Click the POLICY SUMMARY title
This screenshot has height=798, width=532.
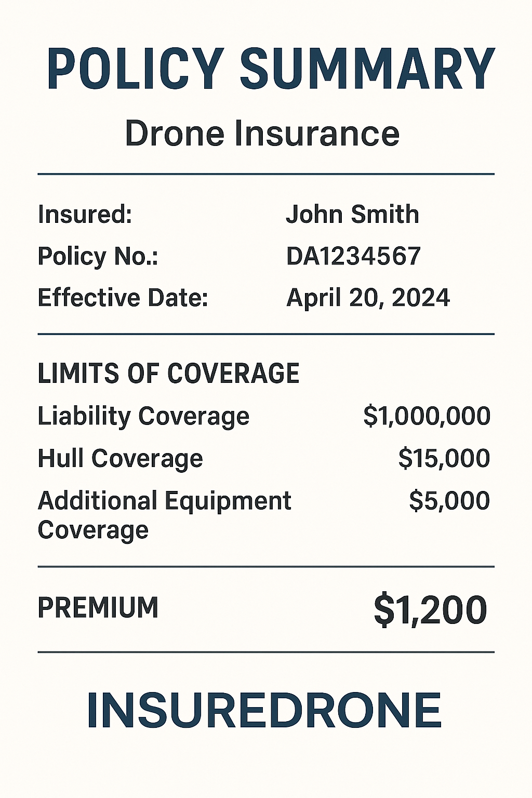tap(270, 69)
